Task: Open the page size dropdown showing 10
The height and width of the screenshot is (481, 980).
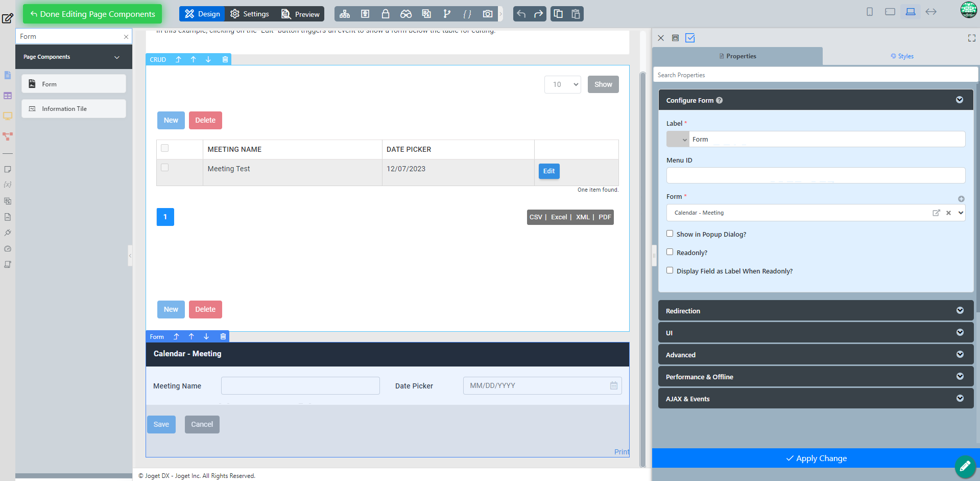Action: 563,84
